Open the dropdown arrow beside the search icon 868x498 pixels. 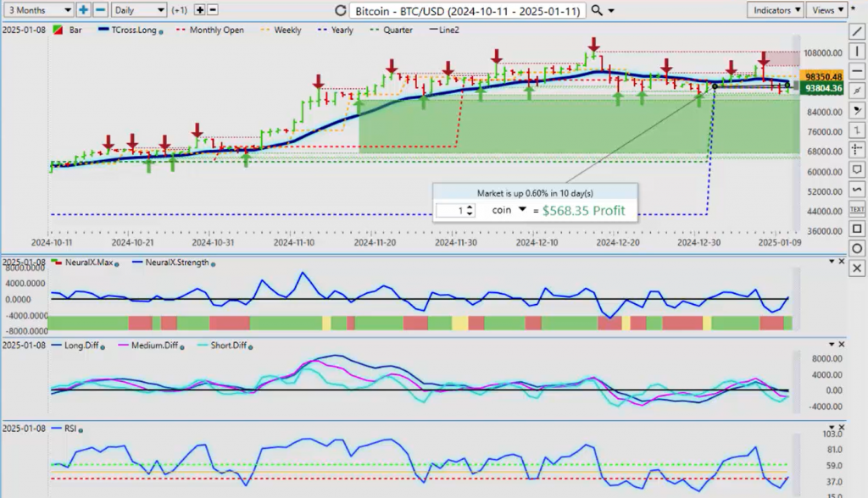tap(612, 10)
